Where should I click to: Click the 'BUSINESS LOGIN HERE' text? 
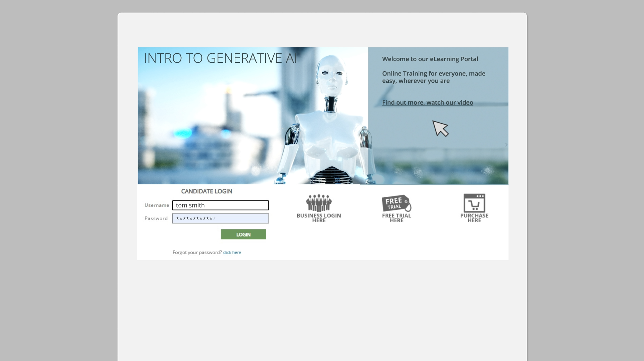tap(319, 218)
